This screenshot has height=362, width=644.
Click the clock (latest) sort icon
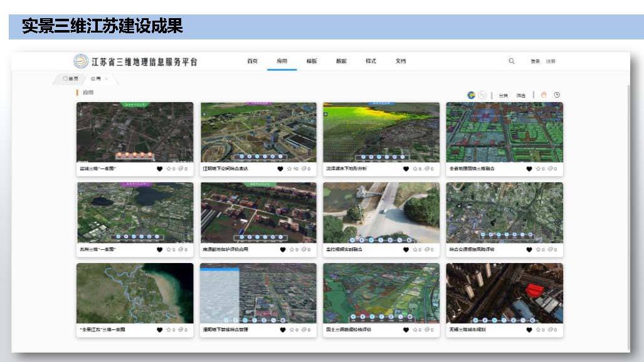click(557, 95)
